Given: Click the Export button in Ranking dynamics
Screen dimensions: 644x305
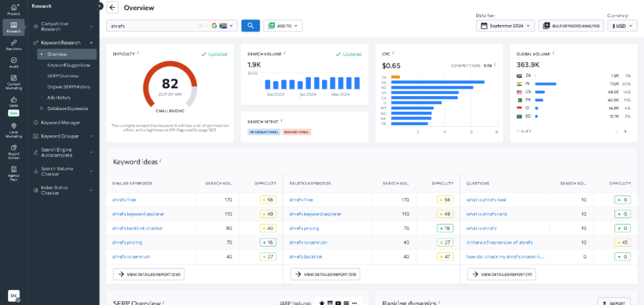Looking at the screenshot, I should click(614, 303).
